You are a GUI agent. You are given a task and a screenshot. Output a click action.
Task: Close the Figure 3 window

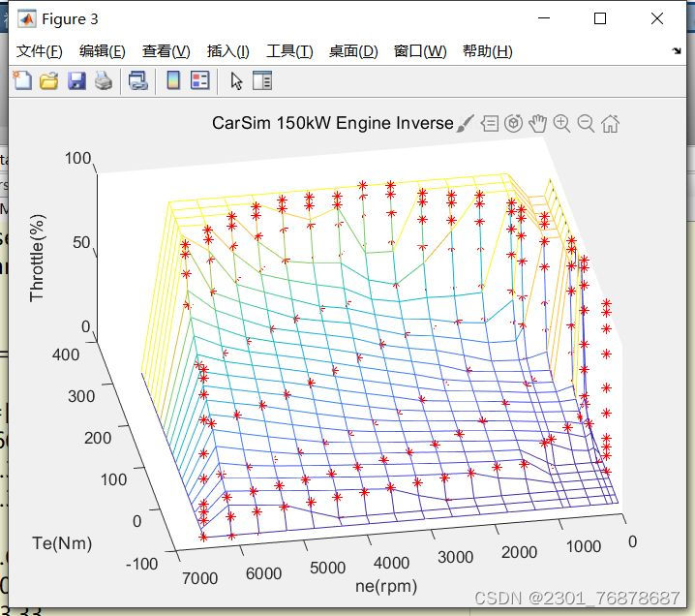click(657, 18)
